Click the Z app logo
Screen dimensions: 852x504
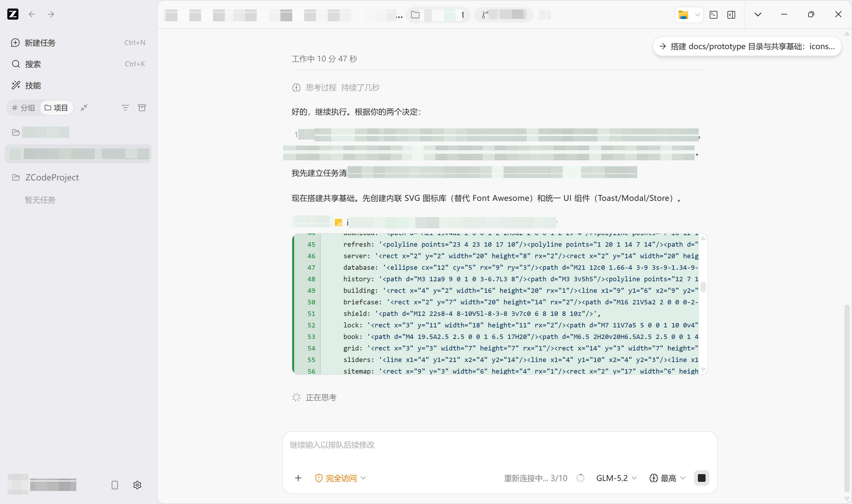(13, 14)
